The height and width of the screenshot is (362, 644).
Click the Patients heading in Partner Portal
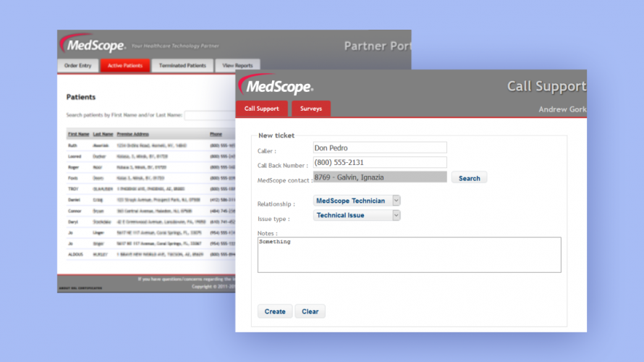pyautogui.click(x=81, y=97)
